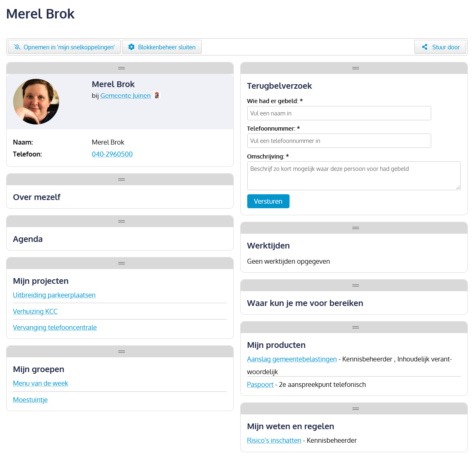
Task: Open the Uitbreiding parkeerplaatsen project
Action: pyautogui.click(x=54, y=295)
